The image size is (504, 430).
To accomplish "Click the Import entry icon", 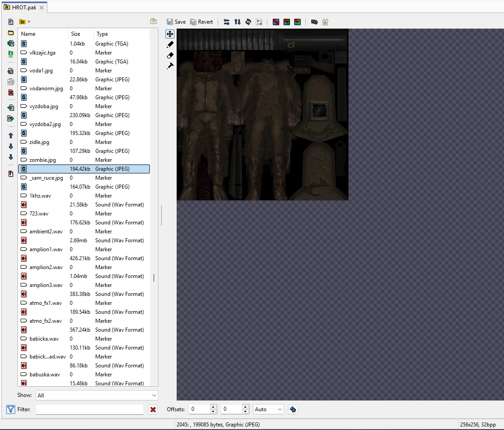I will (x=11, y=107).
